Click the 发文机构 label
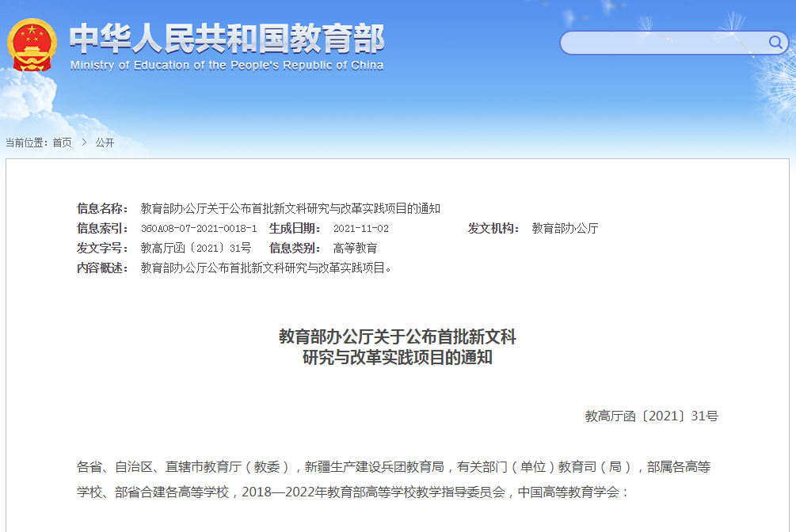 click(x=493, y=229)
